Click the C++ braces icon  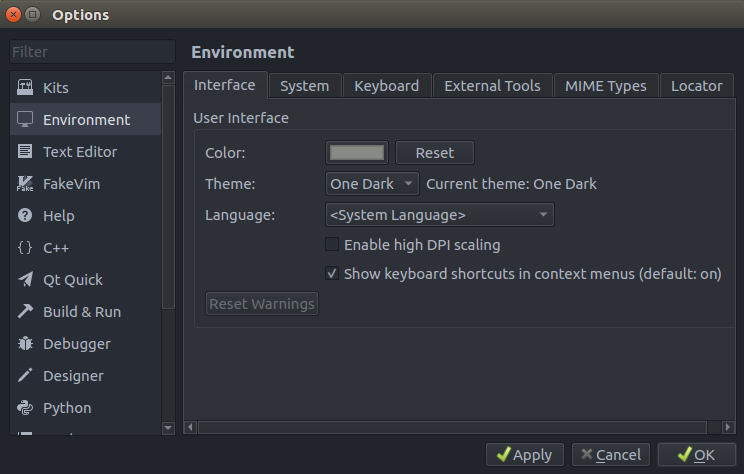pyautogui.click(x=25, y=247)
